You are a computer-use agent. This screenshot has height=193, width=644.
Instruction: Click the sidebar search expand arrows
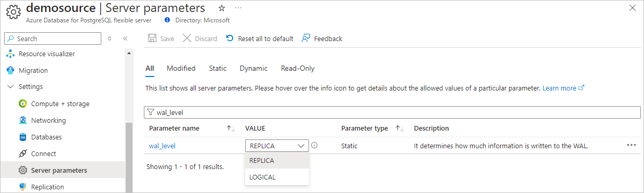(109, 38)
